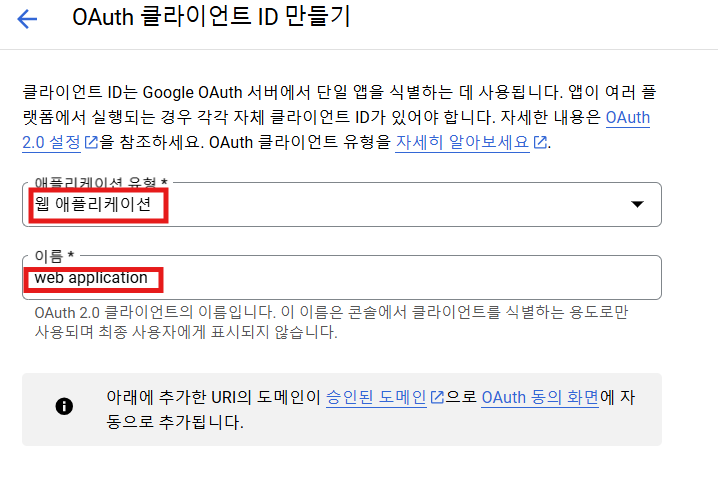Click the 이름 input field with web application
The width and height of the screenshot is (718, 477).
coord(342,278)
